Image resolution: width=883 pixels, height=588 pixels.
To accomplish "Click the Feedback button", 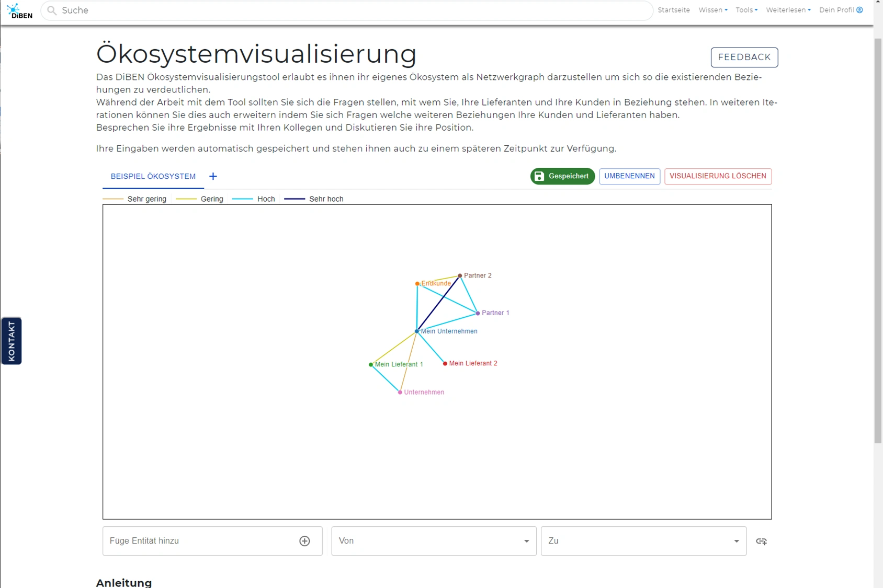I will click(x=744, y=57).
